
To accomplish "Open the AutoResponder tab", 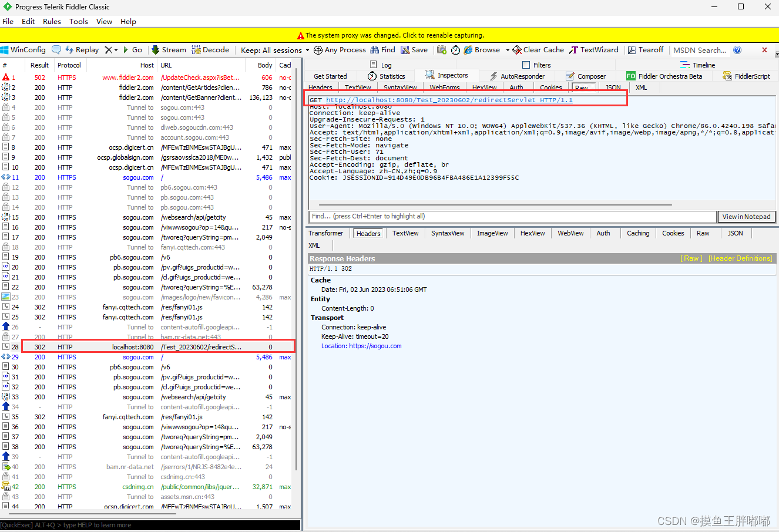I will (x=517, y=76).
